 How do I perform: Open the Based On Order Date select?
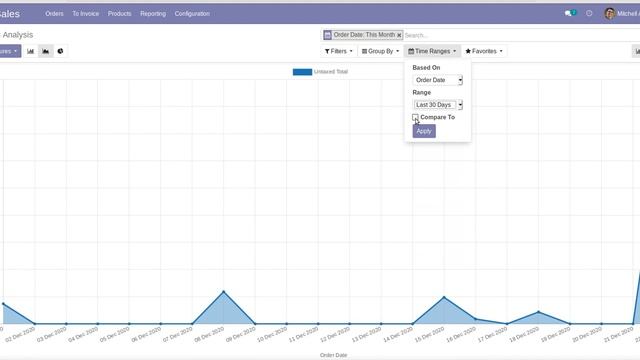(438, 80)
